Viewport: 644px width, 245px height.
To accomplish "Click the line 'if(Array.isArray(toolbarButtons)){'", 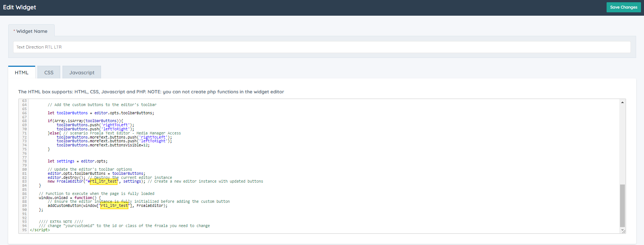I will click(85, 121).
